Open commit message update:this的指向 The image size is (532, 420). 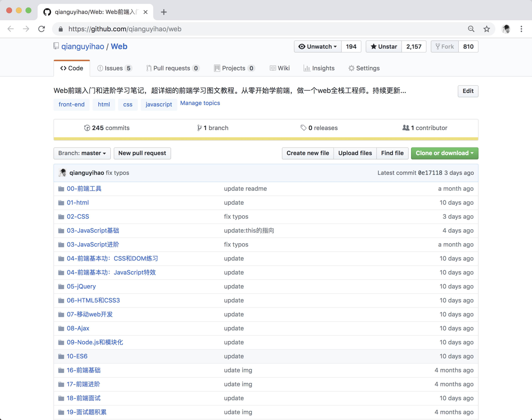249,231
